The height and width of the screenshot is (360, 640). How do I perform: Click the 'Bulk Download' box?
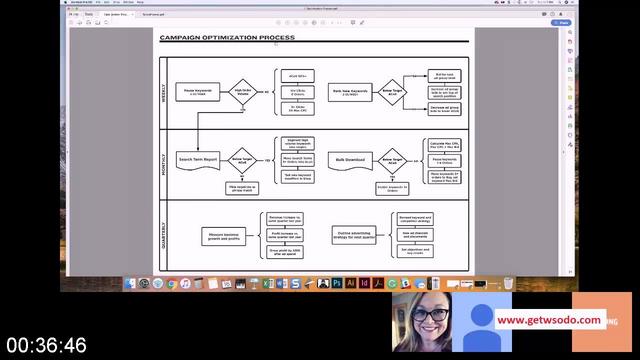(x=350, y=161)
